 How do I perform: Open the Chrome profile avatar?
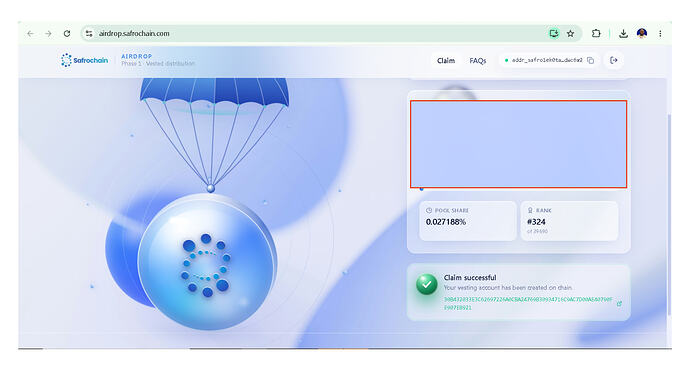pyautogui.click(x=642, y=33)
